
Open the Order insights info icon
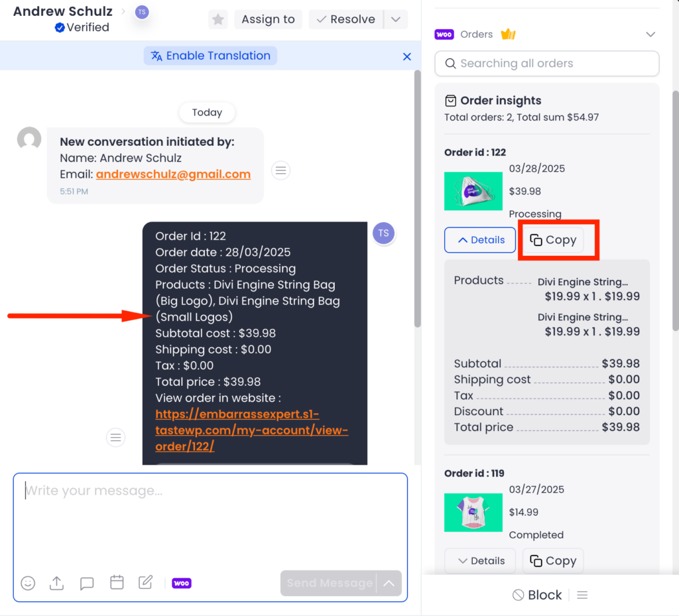click(451, 100)
